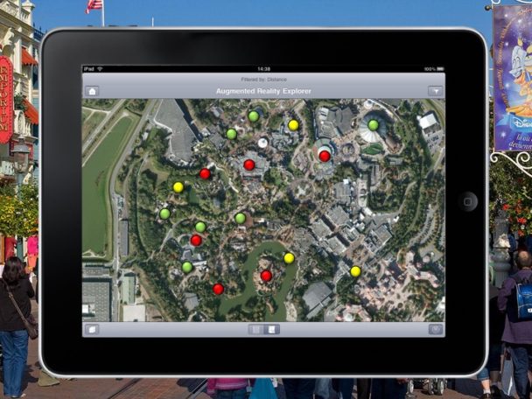Tap the bottommost red map marker
This screenshot has height=399, width=532.
(x=218, y=289)
